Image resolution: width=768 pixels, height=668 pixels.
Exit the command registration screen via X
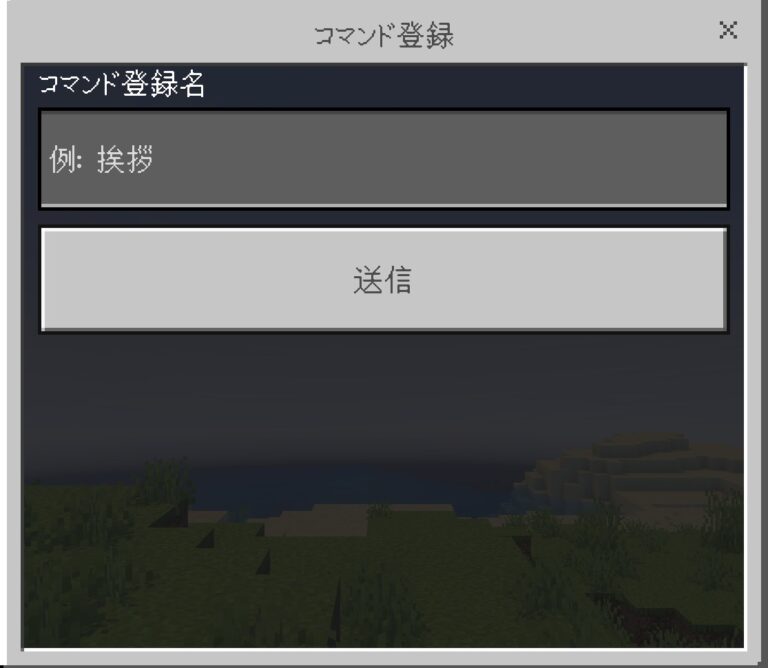(x=728, y=30)
